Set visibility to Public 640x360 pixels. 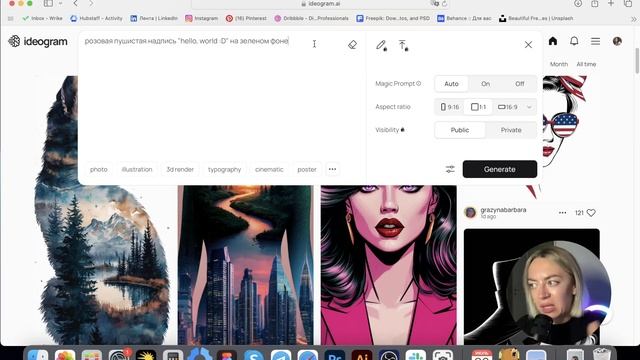(460, 130)
